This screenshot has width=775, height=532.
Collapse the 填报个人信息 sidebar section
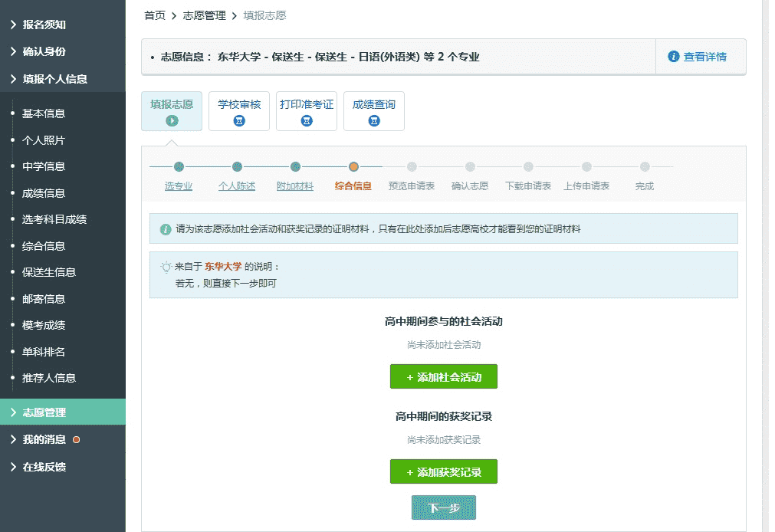(54, 79)
